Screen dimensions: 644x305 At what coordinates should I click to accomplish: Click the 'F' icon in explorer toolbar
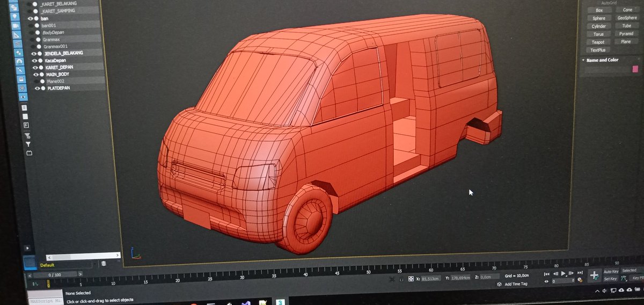26,125
